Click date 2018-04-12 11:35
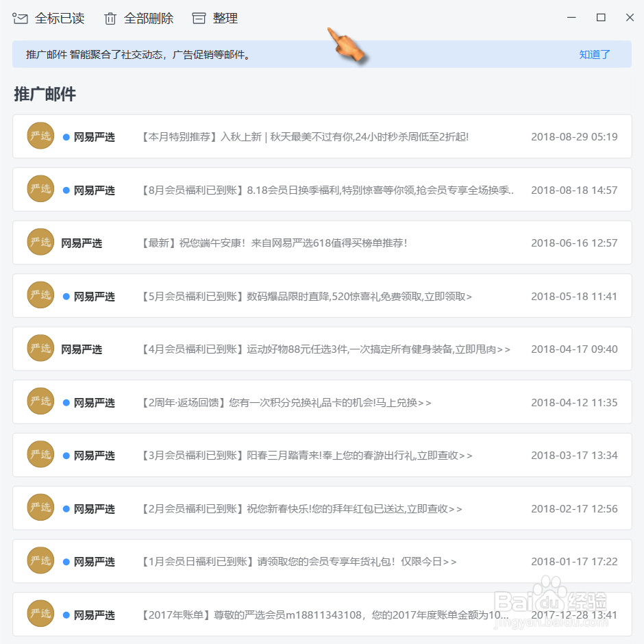Image resolution: width=644 pixels, height=644 pixels. tap(574, 403)
